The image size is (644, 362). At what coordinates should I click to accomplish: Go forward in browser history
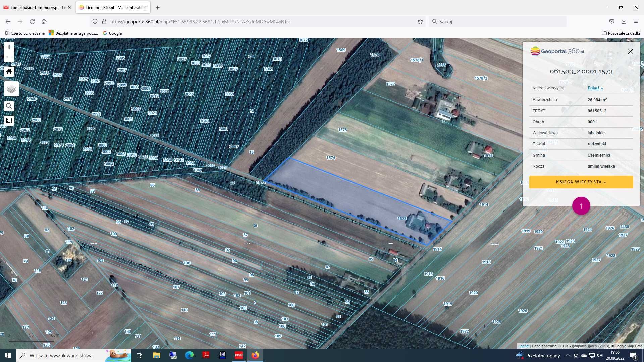point(20,22)
